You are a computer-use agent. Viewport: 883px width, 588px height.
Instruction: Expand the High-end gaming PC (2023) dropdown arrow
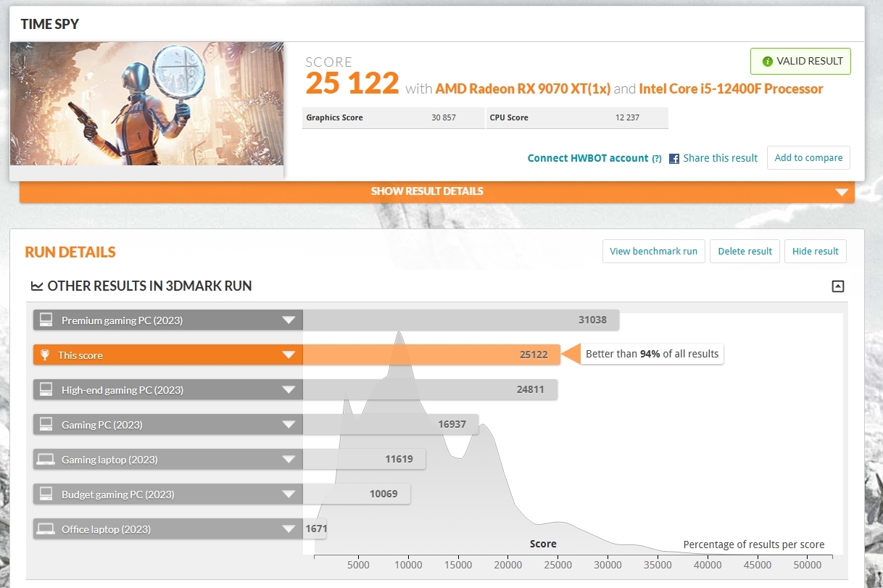[289, 390]
